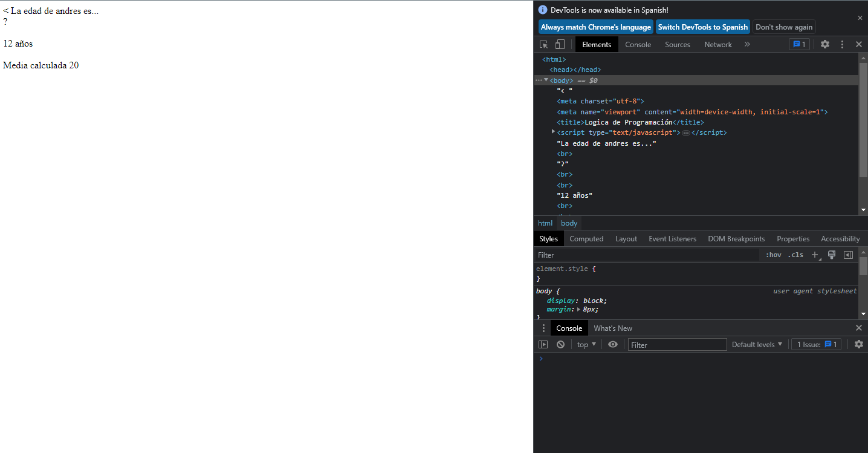The image size is (868, 453).
Task: Open console settings gear icon
Action: [x=859, y=344]
